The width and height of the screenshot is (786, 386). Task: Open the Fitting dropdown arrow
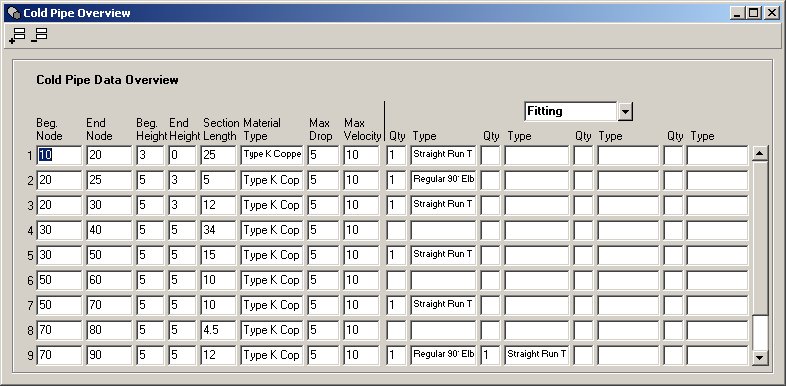(625, 111)
